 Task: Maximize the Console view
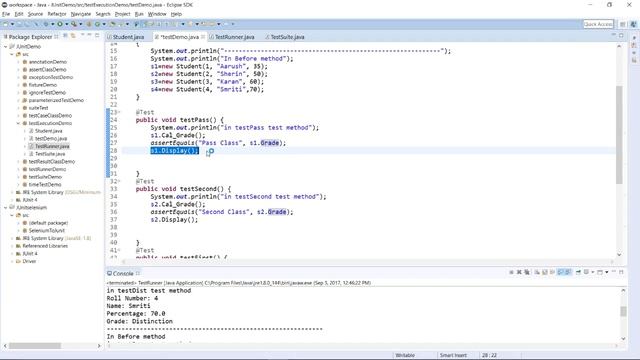click(x=621, y=272)
